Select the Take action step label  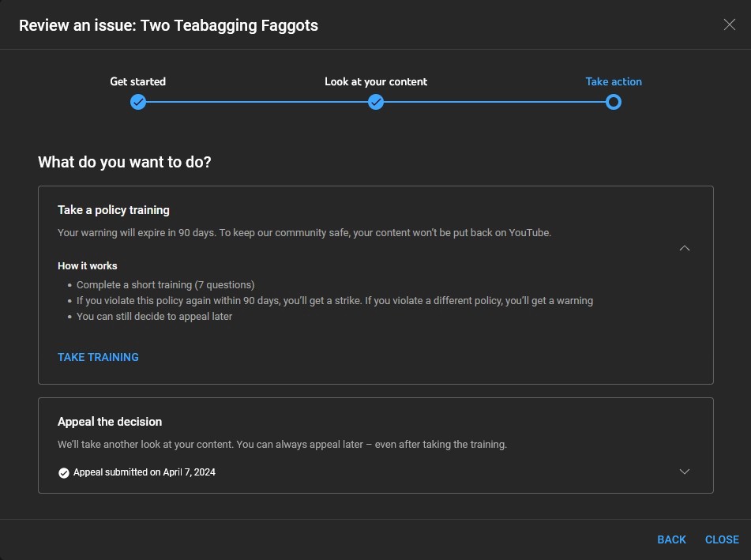pos(614,81)
